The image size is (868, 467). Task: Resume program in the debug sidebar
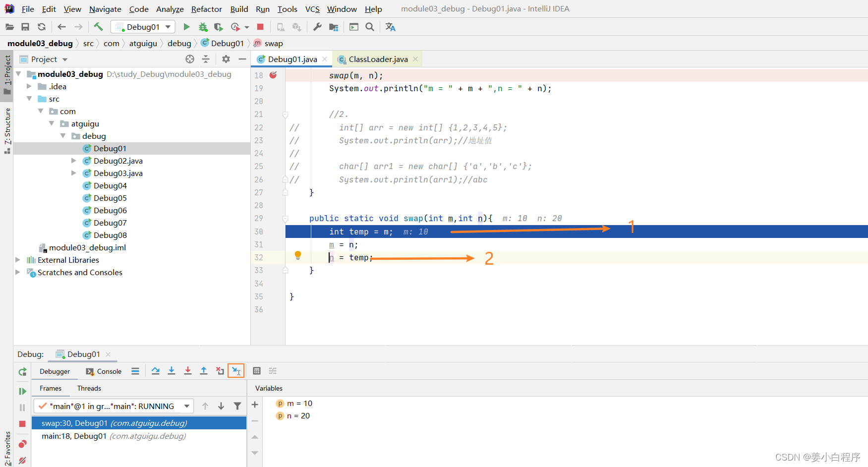click(22, 391)
